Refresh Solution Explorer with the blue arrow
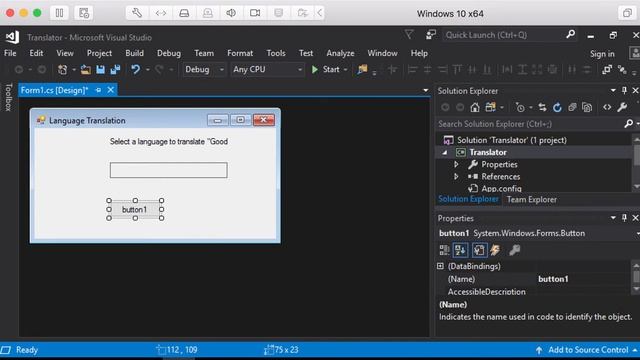The image size is (640, 360). pos(557,107)
